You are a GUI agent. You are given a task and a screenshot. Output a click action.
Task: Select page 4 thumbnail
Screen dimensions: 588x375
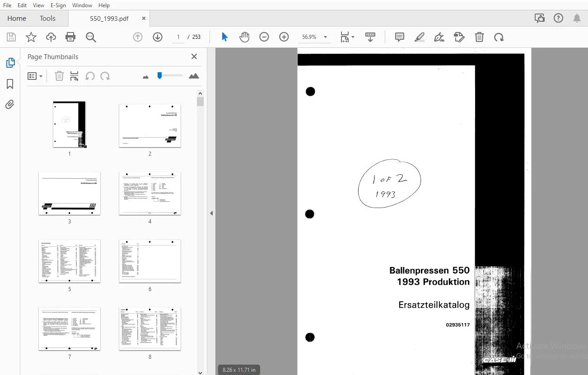pos(150,194)
